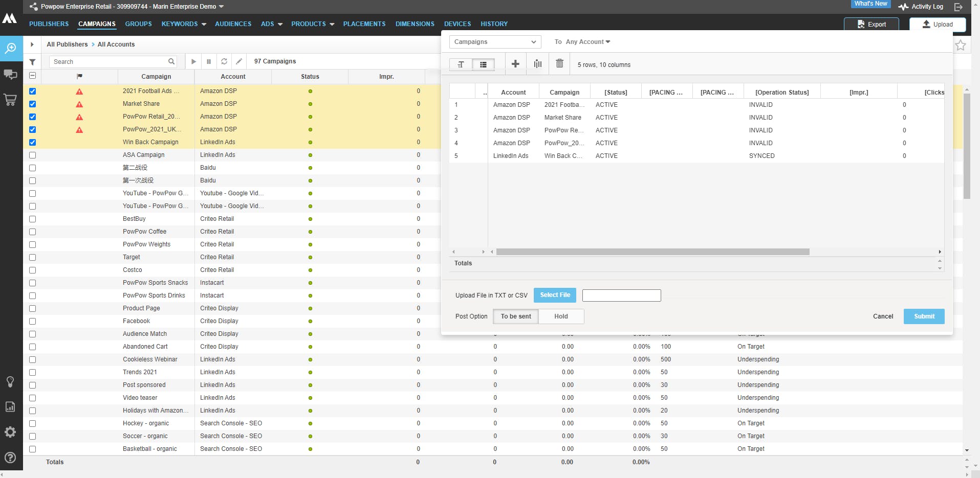Viewport: 980px width, 478px height.
Task: Check the ASA Campaign row checkbox
Action: point(33,155)
